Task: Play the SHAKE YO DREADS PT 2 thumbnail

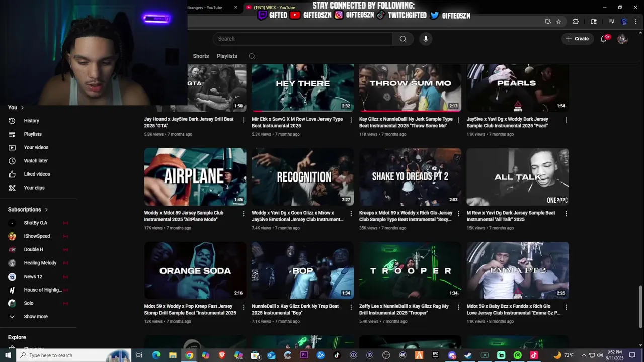Action: click(x=410, y=177)
